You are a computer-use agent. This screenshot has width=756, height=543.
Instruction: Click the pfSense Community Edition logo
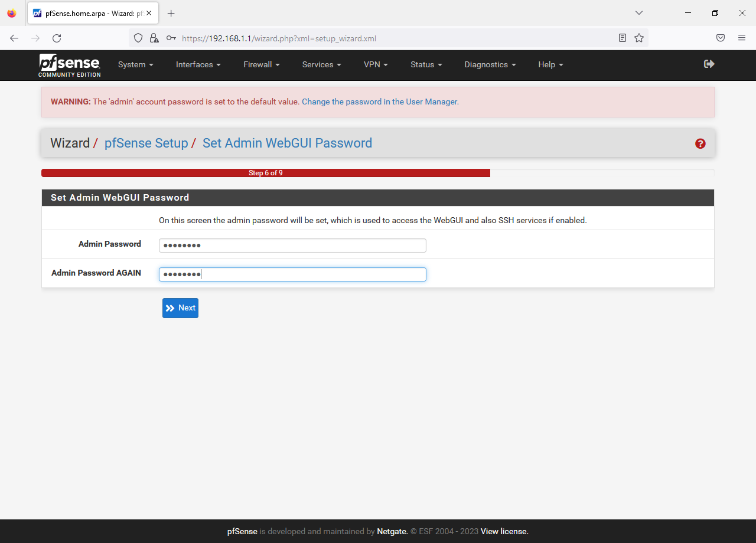pyautogui.click(x=70, y=65)
